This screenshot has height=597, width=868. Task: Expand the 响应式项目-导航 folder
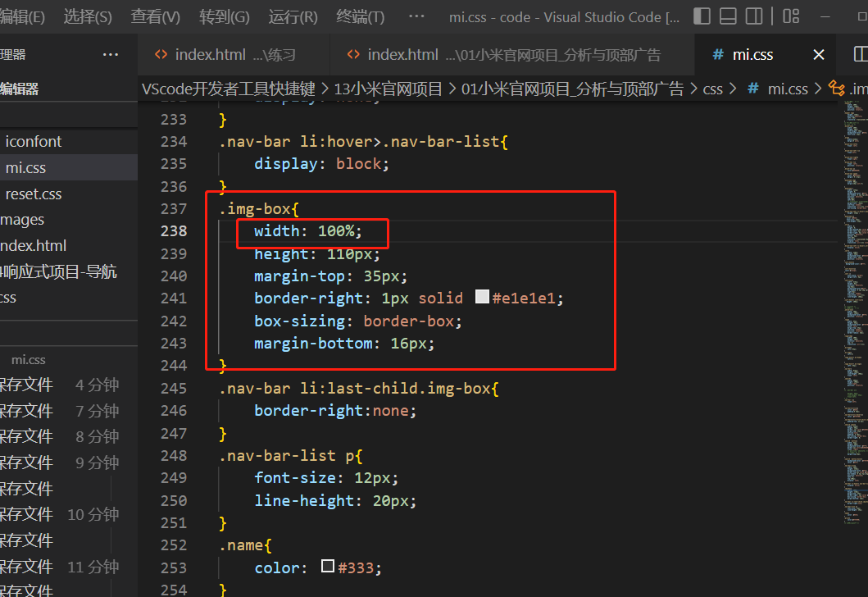click(69, 271)
